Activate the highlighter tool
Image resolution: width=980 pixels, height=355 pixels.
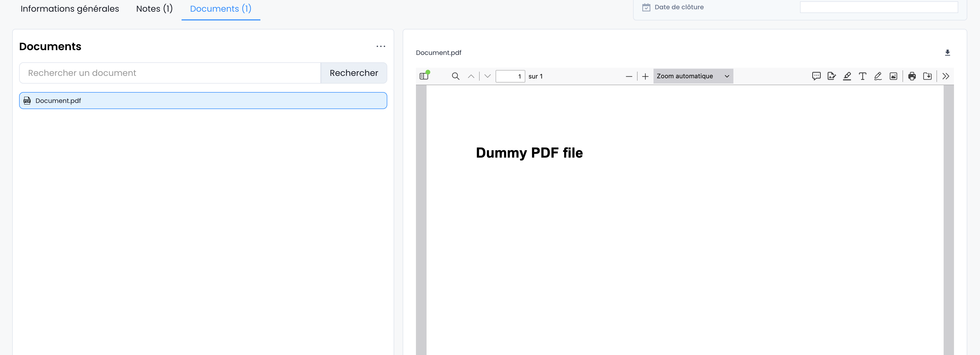pos(847,76)
